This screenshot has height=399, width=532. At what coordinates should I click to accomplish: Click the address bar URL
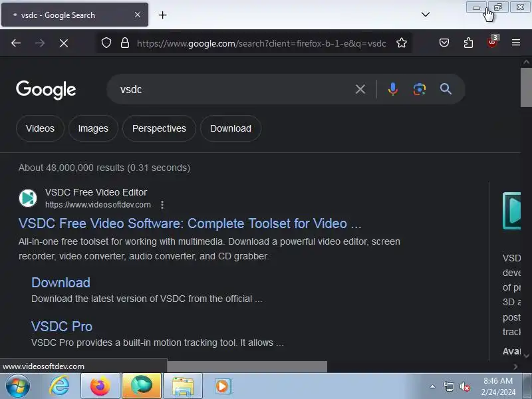pyautogui.click(x=261, y=43)
